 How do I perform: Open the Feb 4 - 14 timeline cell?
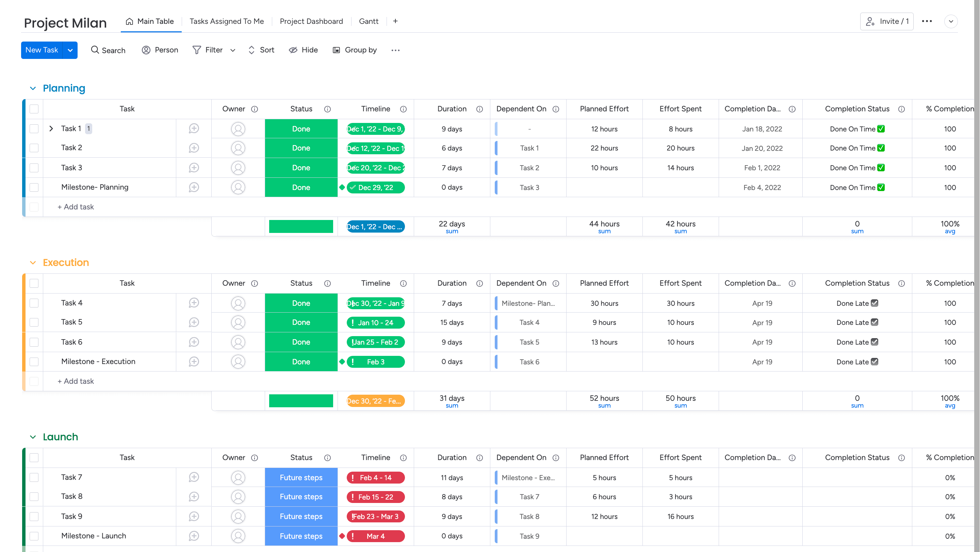(375, 477)
